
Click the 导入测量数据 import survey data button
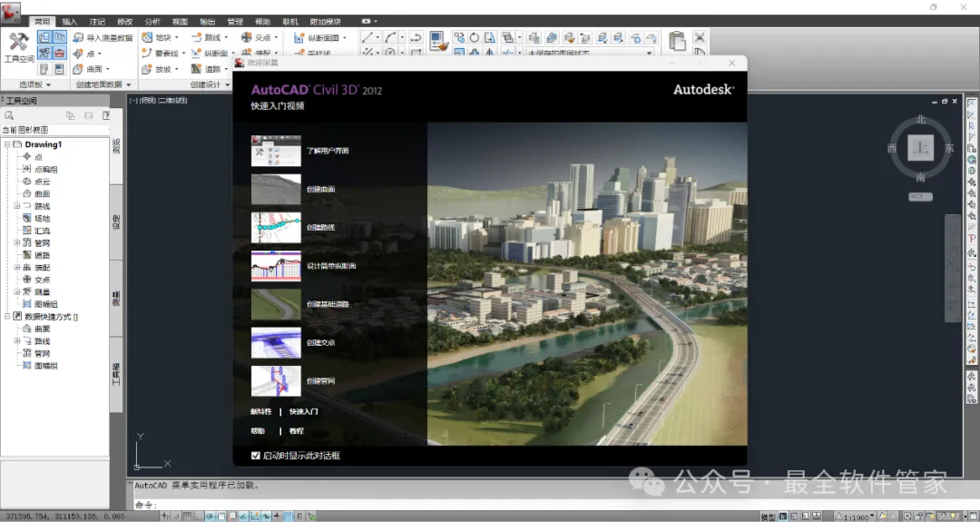[103, 37]
